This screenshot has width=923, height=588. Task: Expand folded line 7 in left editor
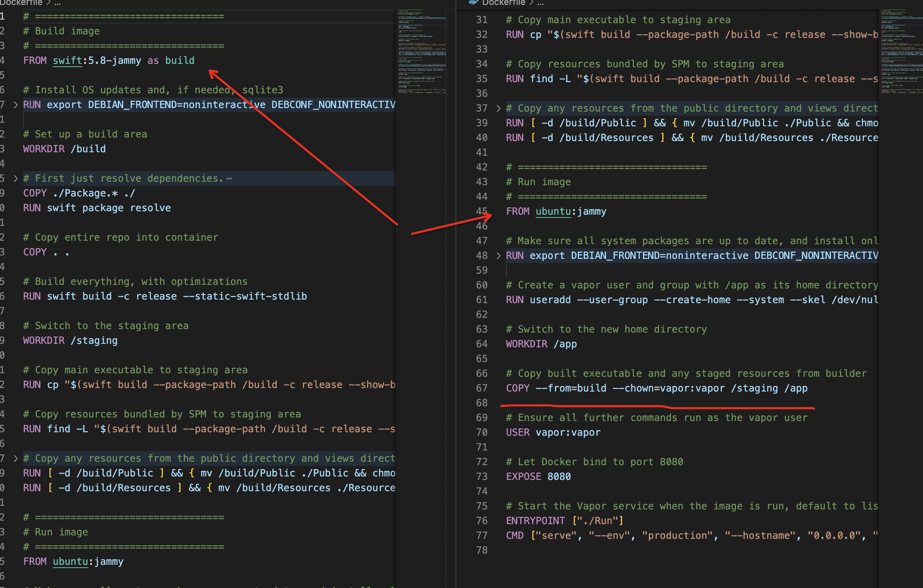tap(15, 105)
